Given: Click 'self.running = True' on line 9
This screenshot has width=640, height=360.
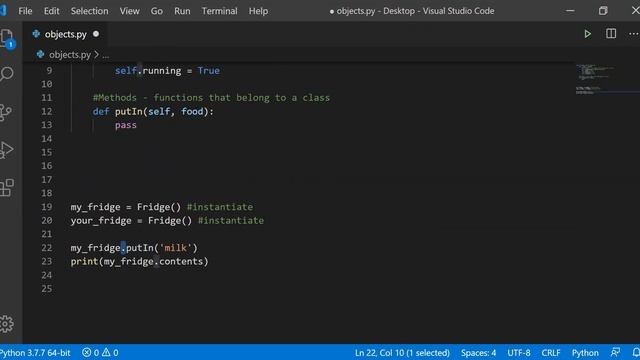Looking at the screenshot, I should (x=167, y=71).
